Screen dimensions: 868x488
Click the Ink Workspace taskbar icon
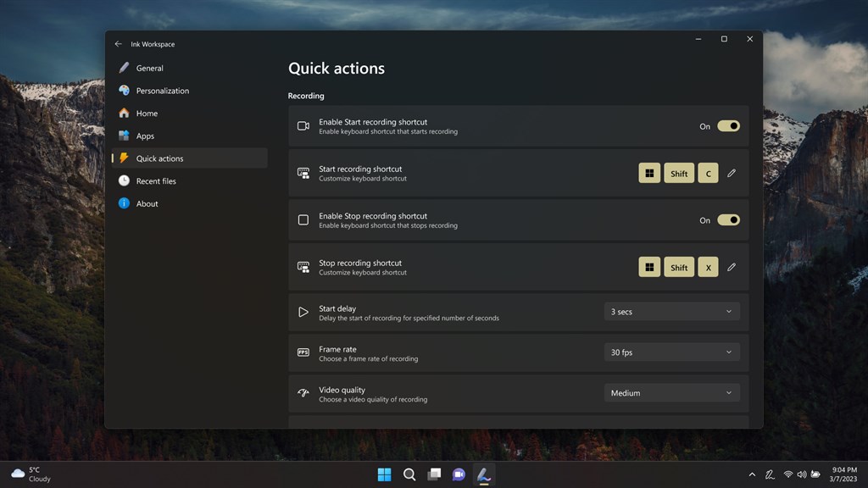484,474
